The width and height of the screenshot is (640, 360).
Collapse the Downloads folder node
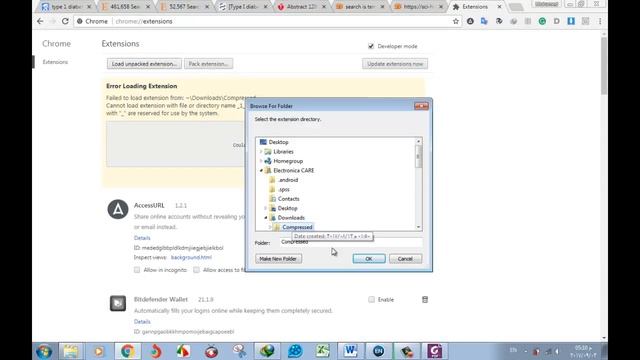266,218
